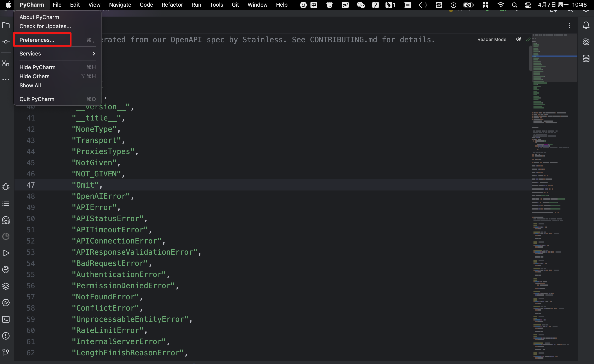
Task: Open the Debug tool window
Action: (x=6, y=187)
